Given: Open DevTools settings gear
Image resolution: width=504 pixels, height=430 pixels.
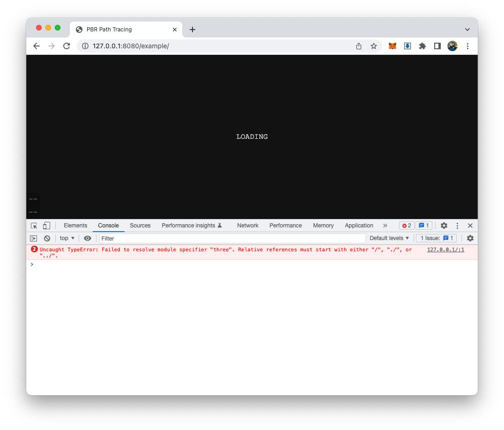Looking at the screenshot, I should pyautogui.click(x=444, y=226).
